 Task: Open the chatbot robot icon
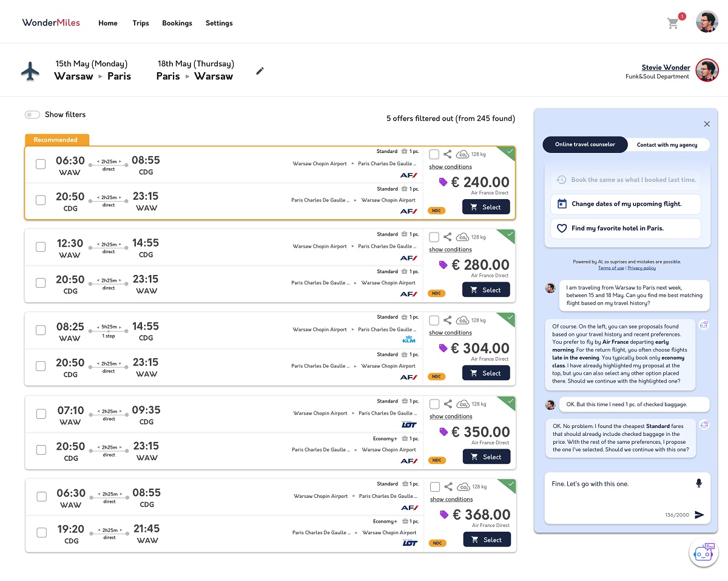pos(704,552)
